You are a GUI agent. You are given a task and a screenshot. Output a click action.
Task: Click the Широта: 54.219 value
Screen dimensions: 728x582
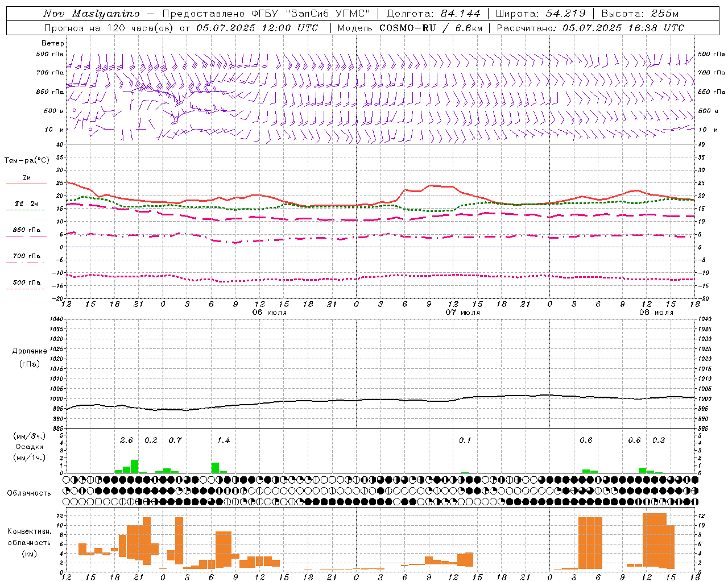click(x=541, y=14)
